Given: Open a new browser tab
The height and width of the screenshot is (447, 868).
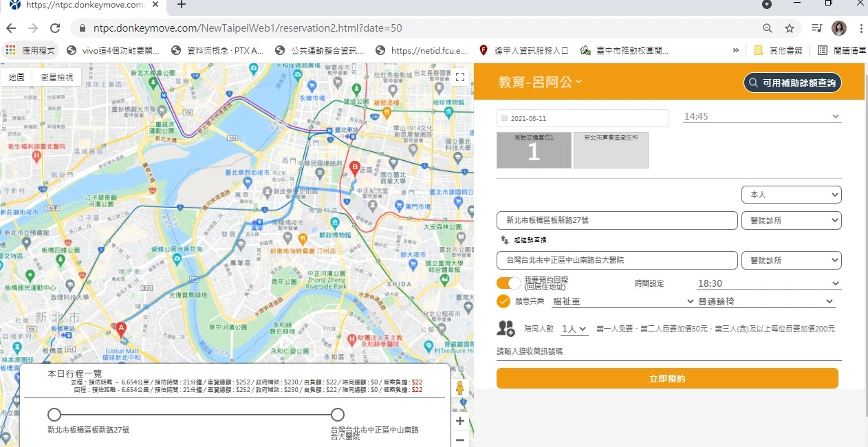Looking at the screenshot, I should (182, 5).
